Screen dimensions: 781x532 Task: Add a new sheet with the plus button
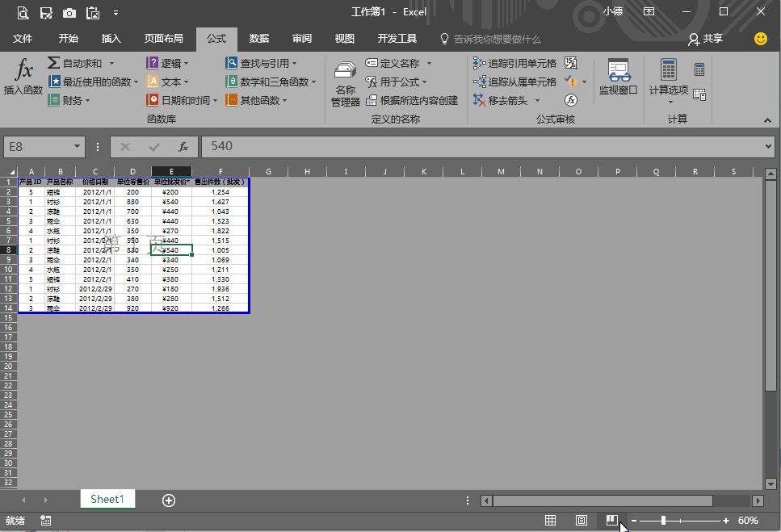tap(168, 501)
